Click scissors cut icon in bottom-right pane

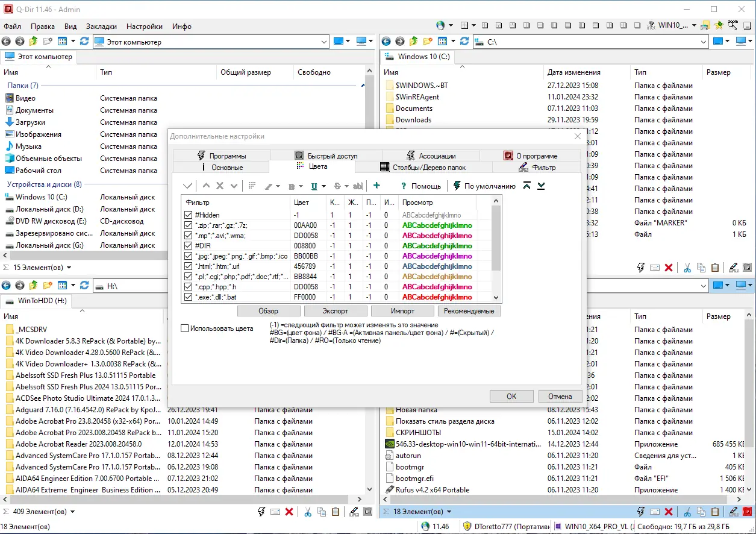(687, 512)
